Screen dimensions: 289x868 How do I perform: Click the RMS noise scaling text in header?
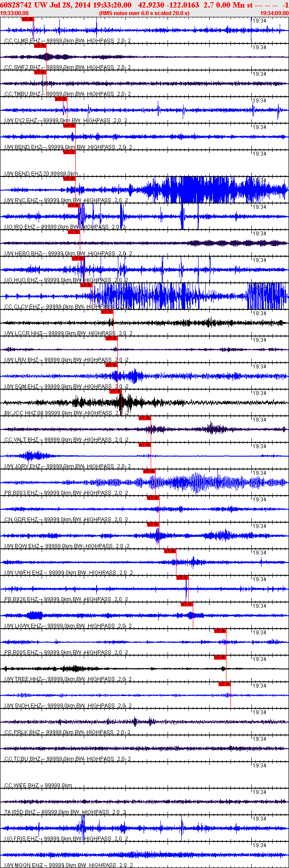144,13
